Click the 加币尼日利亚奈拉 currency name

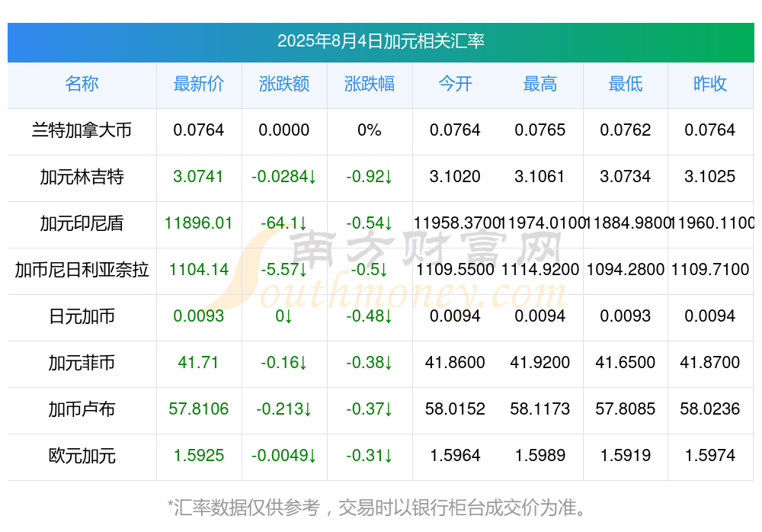pos(82,269)
